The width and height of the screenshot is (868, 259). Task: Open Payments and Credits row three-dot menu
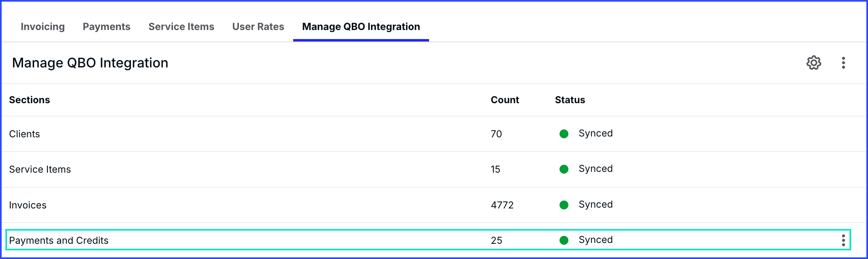point(843,240)
